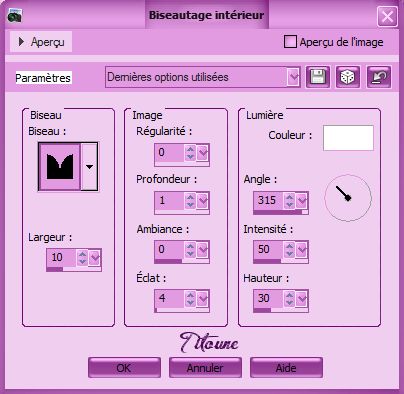The width and height of the screenshot is (404, 394).
Task: Click the Éclat spinner arrows
Action: pos(190,298)
